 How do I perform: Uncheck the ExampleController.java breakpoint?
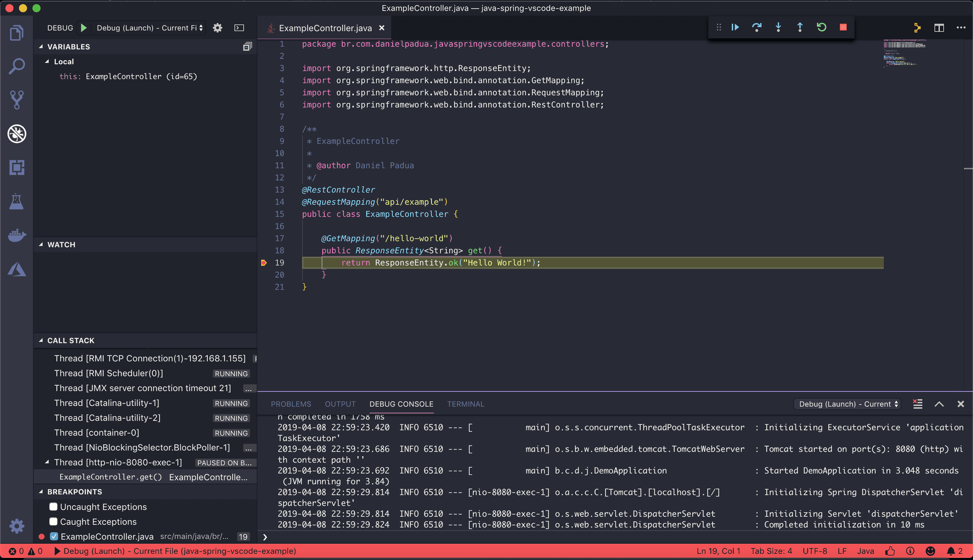(x=53, y=537)
